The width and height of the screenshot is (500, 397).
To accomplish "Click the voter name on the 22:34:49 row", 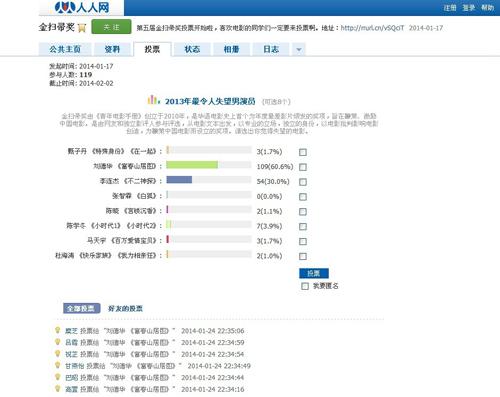I will pyautogui.click(x=74, y=366).
